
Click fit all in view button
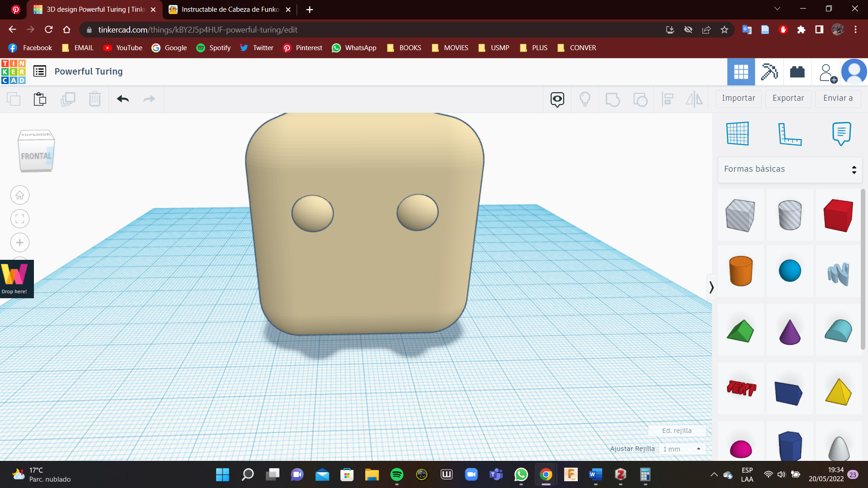coord(20,219)
